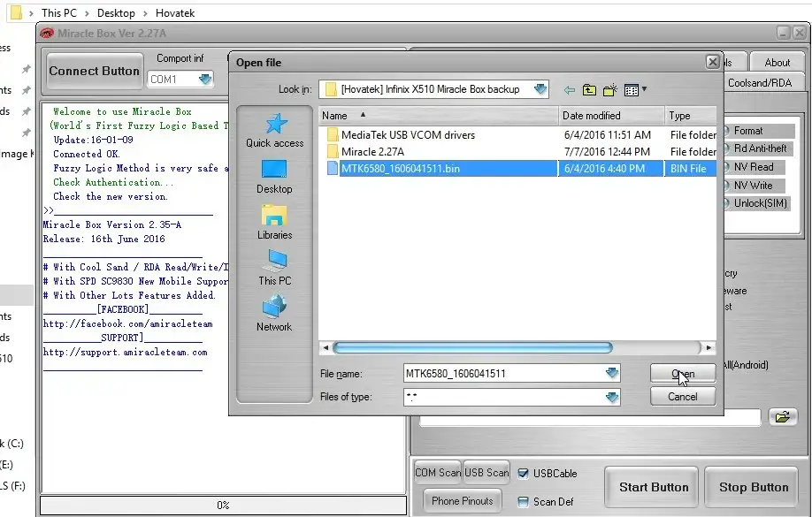Click the Cancel button in the dialog
This screenshot has width=812, height=517.
tap(683, 397)
